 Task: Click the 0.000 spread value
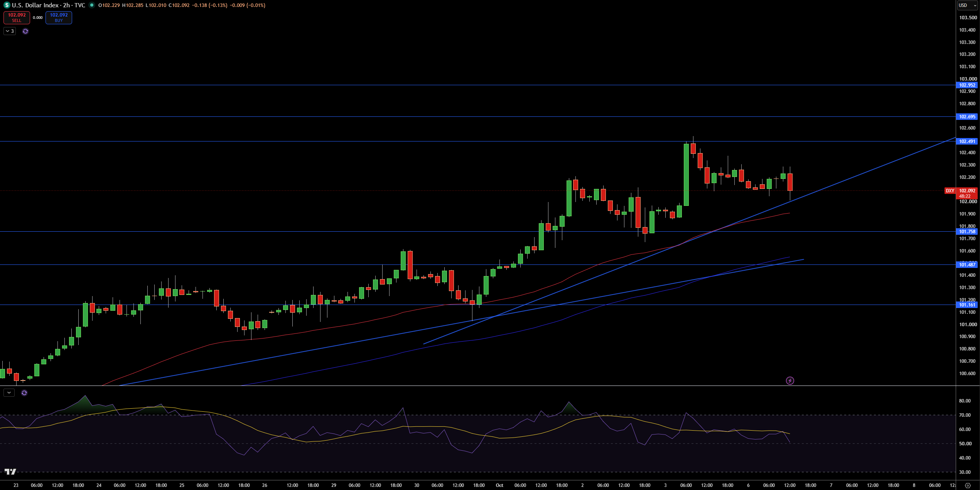click(x=38, y=18)
